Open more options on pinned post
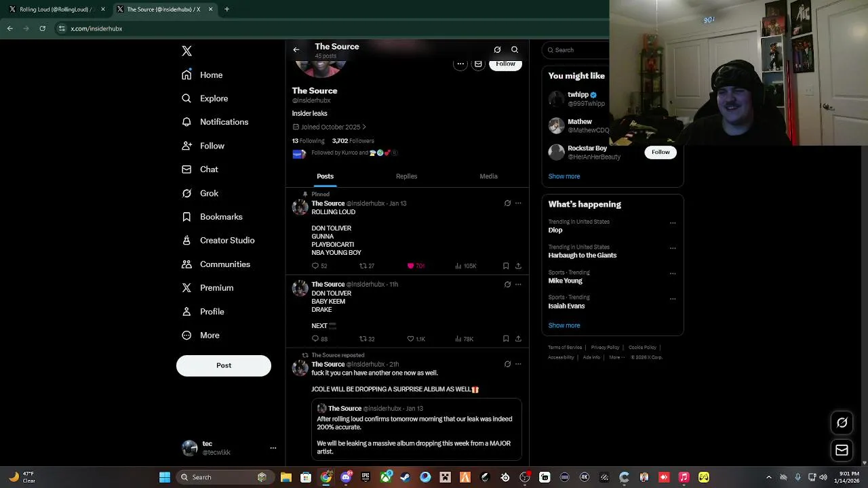The image size is (868, 488). click(518, 203)
